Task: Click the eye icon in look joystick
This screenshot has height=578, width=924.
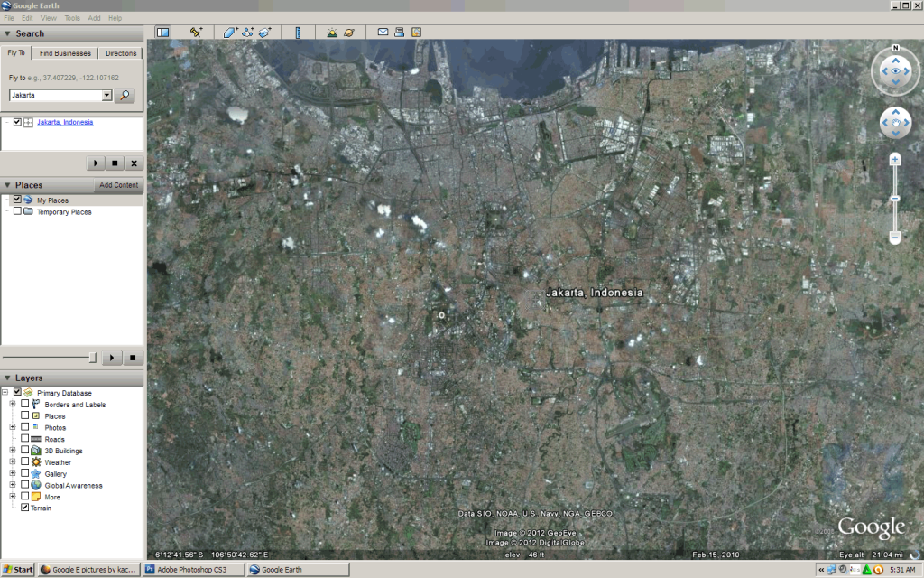Action: (x=896, y=70)
